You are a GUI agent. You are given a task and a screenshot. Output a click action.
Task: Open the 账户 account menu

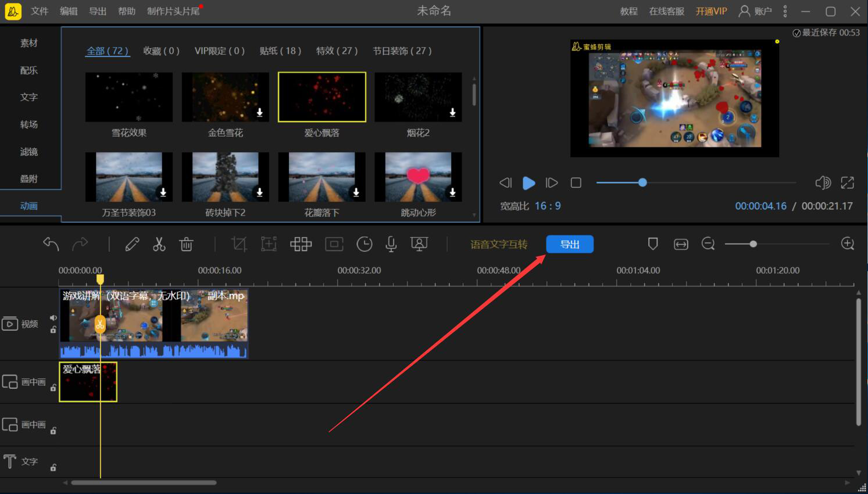coord(755,11)
